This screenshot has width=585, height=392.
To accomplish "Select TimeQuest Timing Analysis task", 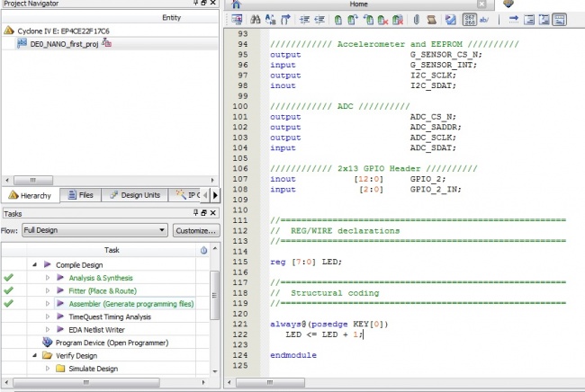I will pyautogui.click(x=110, y=317).
